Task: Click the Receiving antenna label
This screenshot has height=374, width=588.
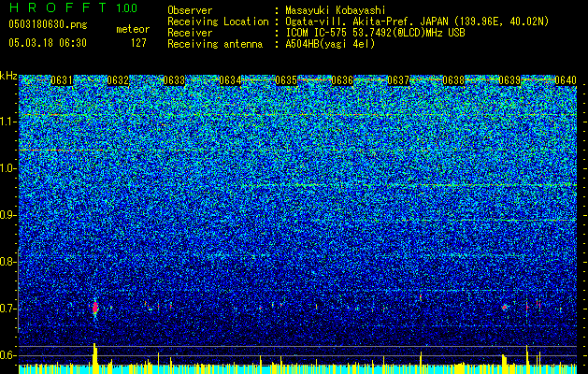Action: pos(215,44)
